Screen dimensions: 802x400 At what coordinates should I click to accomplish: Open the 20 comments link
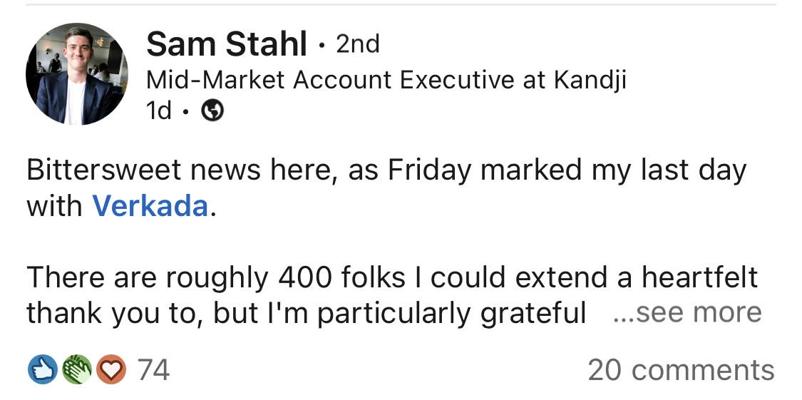[680, 370]
